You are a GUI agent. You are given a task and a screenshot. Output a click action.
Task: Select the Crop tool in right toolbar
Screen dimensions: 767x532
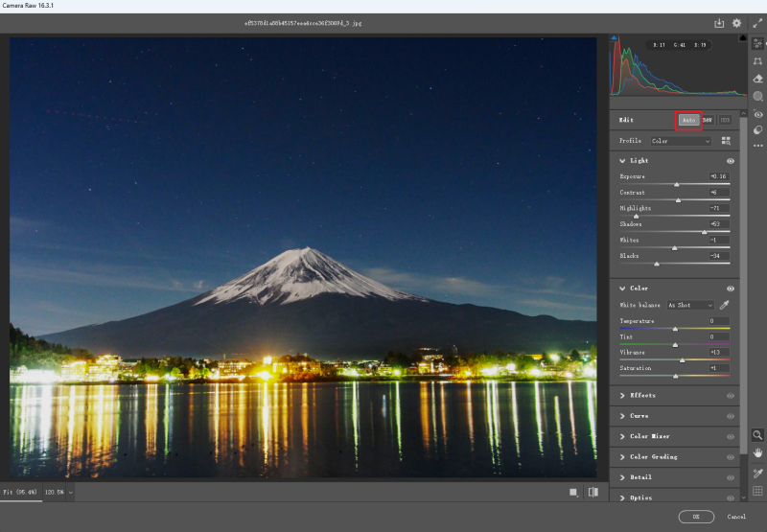point(757,60)
